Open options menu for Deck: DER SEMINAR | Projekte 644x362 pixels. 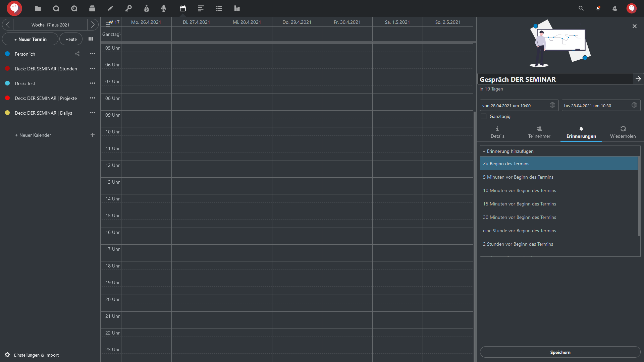tap(93, 98)
